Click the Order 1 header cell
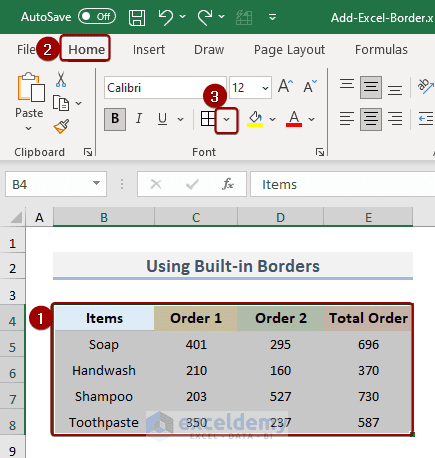Viewport: 435px width, 458px height. point(196,318)
